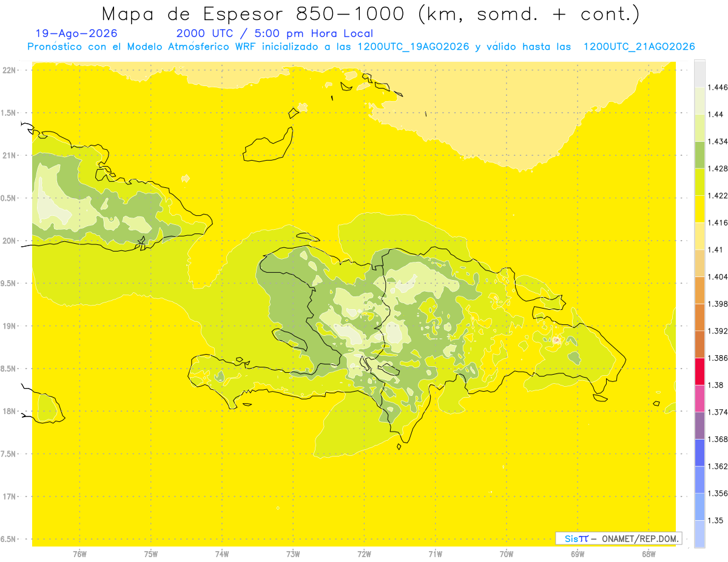The image size is (728, 562).
Task: Click the '1.35' colorbar value
Action: click(x=715, y=520)
